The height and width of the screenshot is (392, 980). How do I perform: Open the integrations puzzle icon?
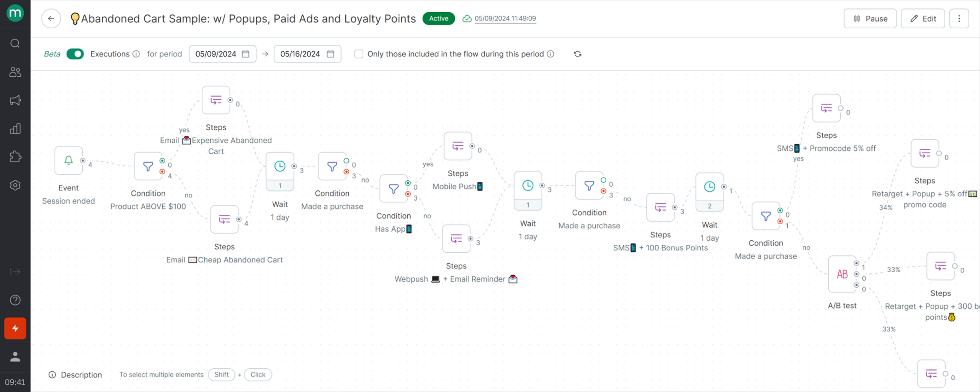coord(15,157)
